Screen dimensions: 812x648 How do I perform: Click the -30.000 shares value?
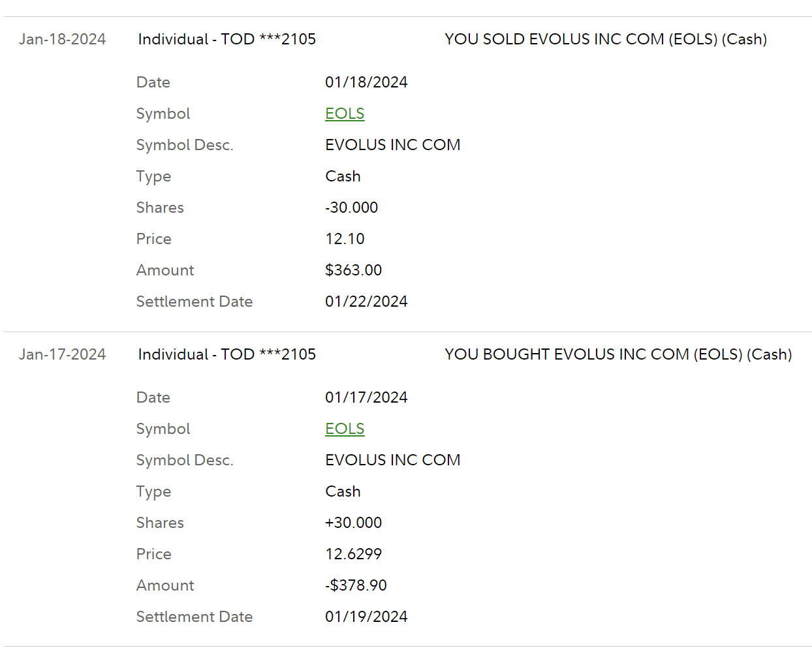[351, 208]
